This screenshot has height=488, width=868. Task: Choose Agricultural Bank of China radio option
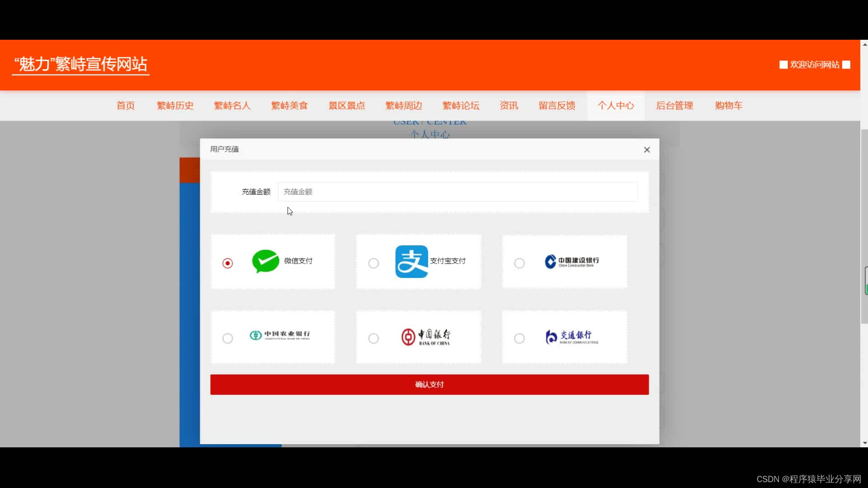coord(227,338)
